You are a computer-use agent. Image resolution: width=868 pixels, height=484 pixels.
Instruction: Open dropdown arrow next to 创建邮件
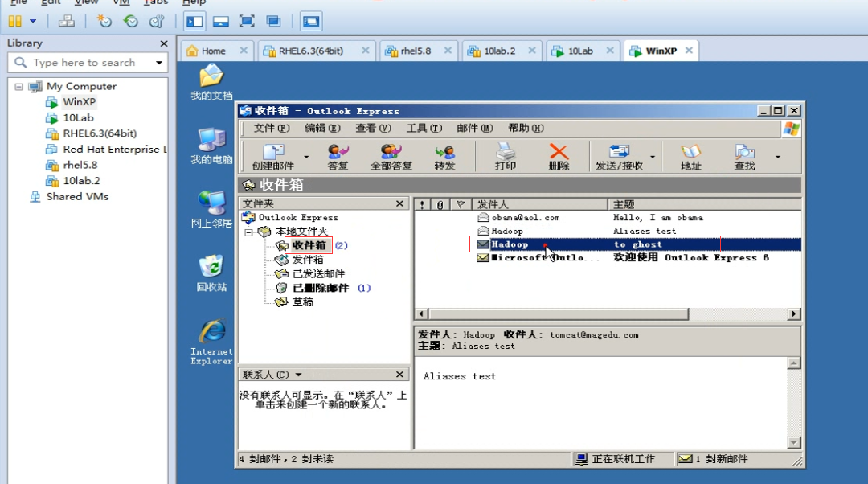pyautogui.click(x=306, y=157)
